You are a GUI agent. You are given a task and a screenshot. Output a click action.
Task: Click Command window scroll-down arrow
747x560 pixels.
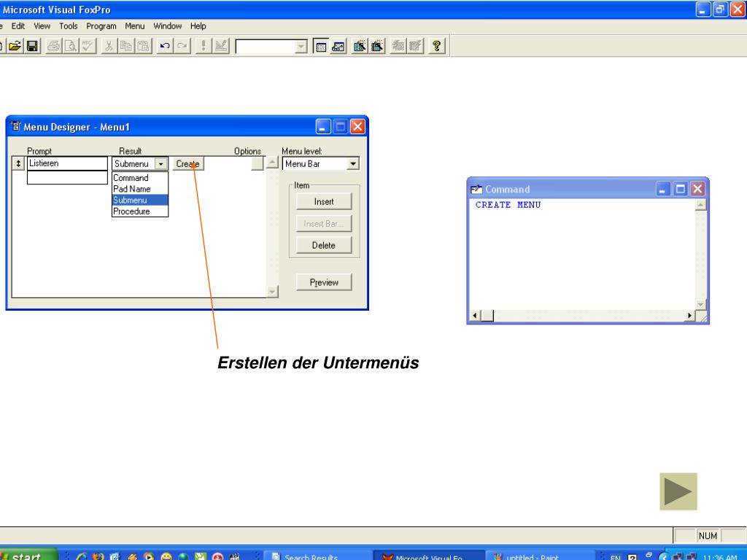701,304
